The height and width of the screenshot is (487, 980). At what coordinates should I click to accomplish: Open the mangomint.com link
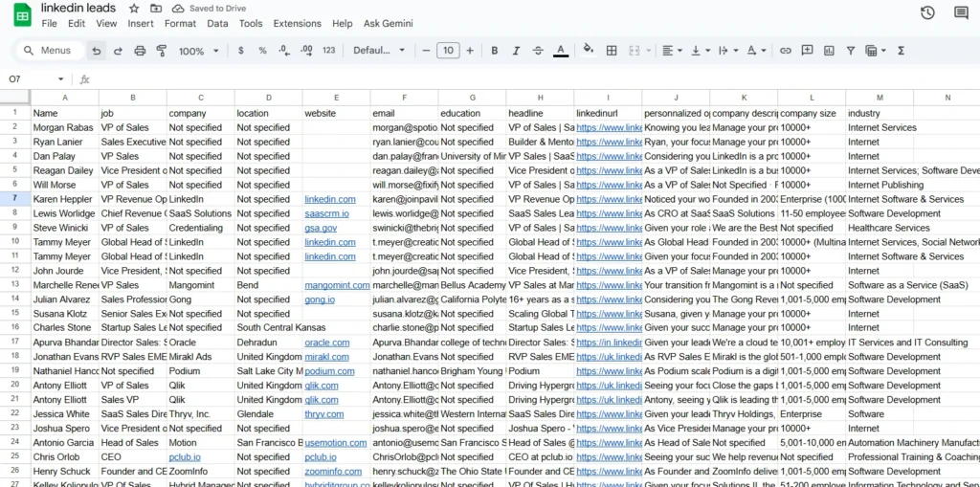[x=337, y=285]
